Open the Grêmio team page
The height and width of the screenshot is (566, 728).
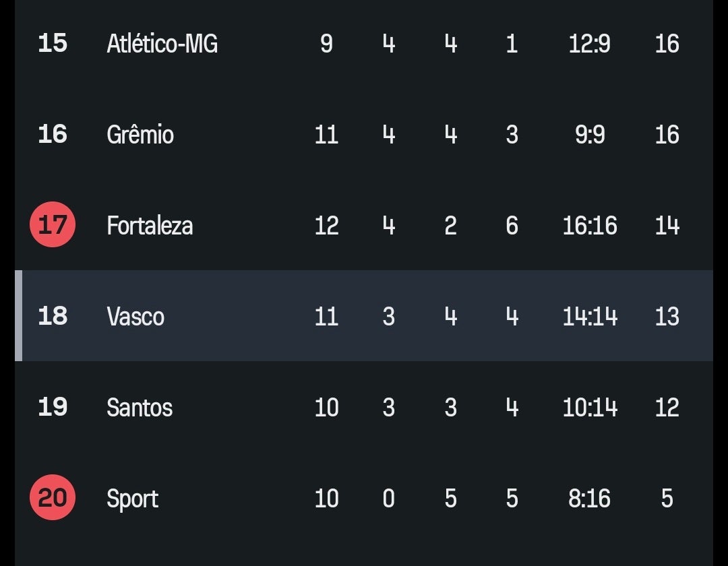pyautogui.click(x=140, y=135)
